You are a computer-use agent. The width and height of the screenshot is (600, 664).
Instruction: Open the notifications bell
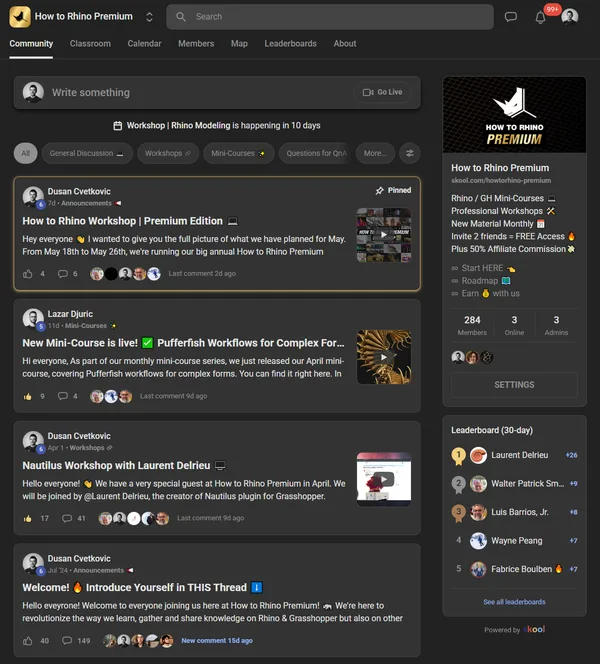point(540,17)
